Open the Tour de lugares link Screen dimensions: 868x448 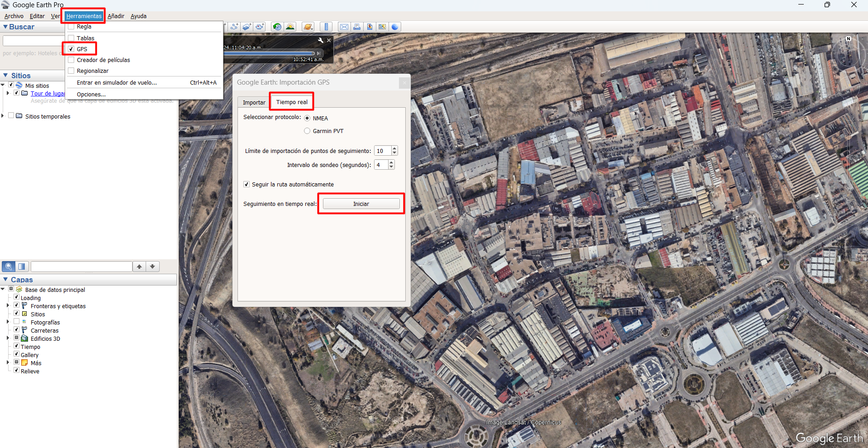[47, 94]
